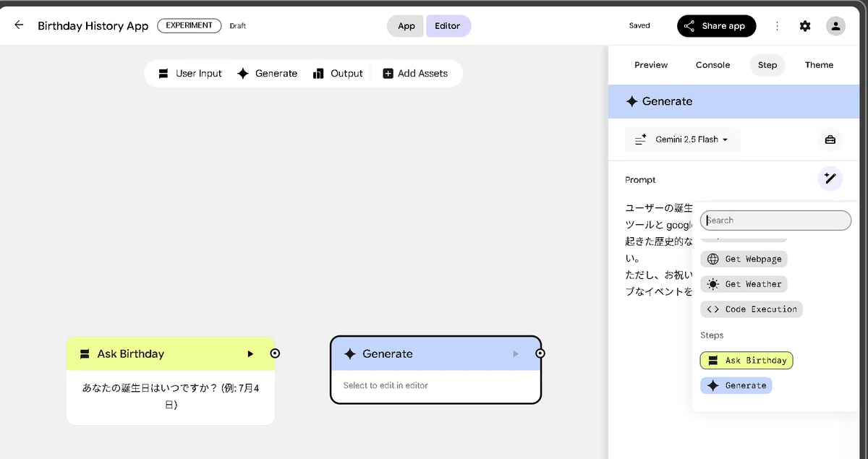The width and height of the screenshot is (868, 459).
Task: Click the Generate node output connector
Action: [x=540, y=353]
